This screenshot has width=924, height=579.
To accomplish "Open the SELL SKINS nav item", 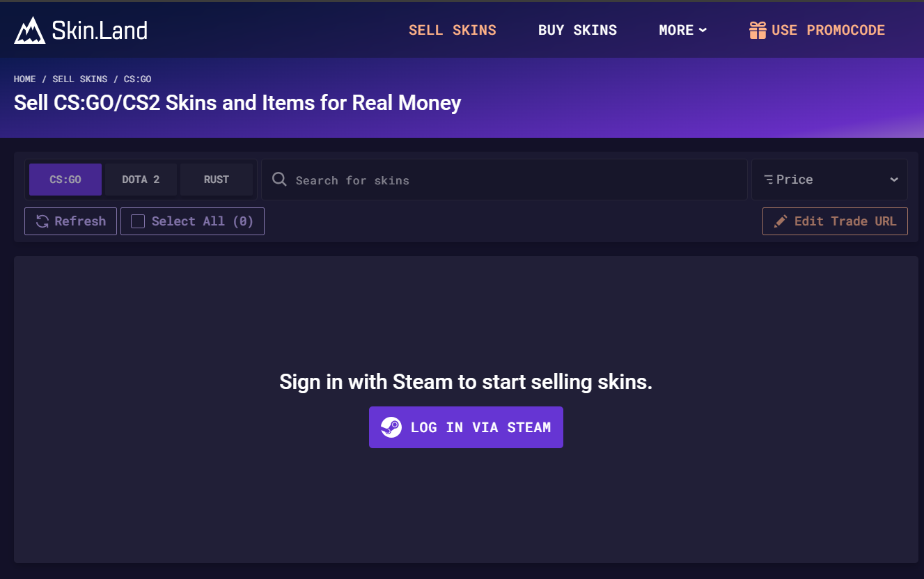I will 453,30.
